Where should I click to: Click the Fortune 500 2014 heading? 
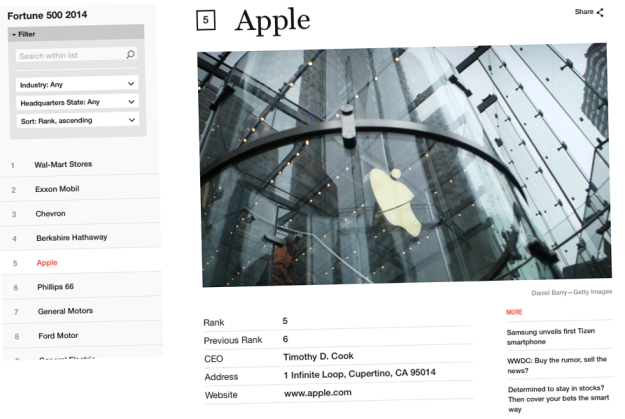click(x=47, y=15)
